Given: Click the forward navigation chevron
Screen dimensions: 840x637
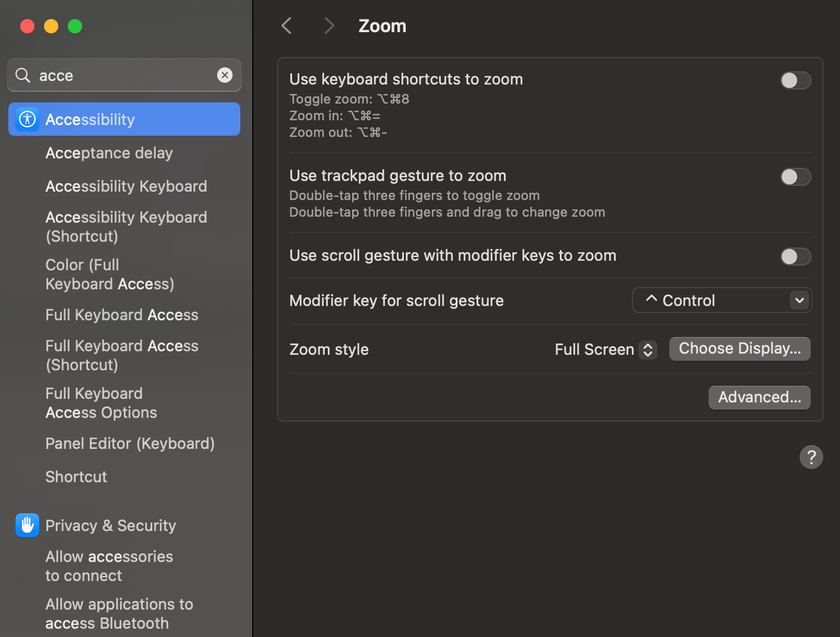Looking at the screenshot, I should (329, 25).
